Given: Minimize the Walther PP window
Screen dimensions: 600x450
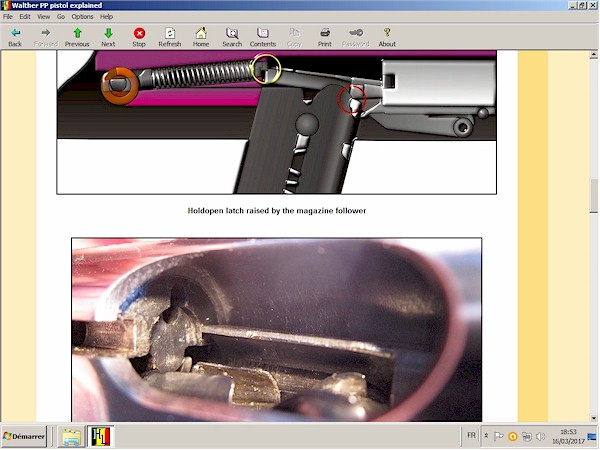Looking at the screenshot, I should pos(572,5).
